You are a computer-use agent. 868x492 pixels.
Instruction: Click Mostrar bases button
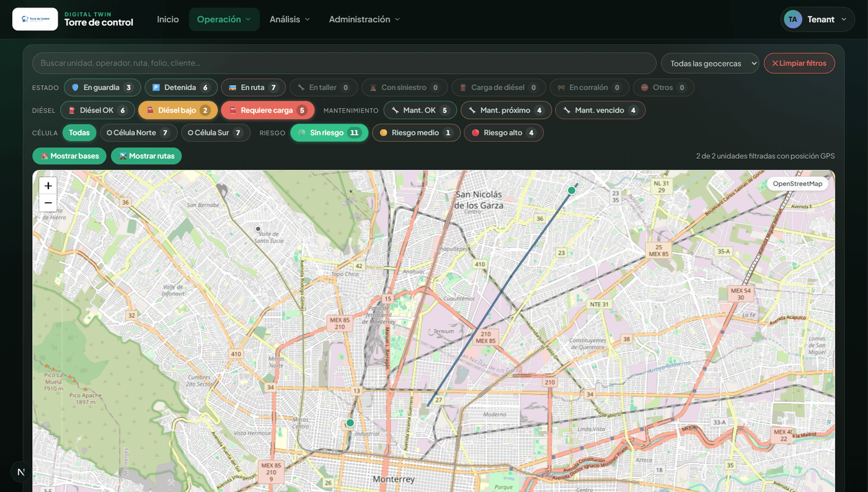pyautogui.click(x=69, y=156)
